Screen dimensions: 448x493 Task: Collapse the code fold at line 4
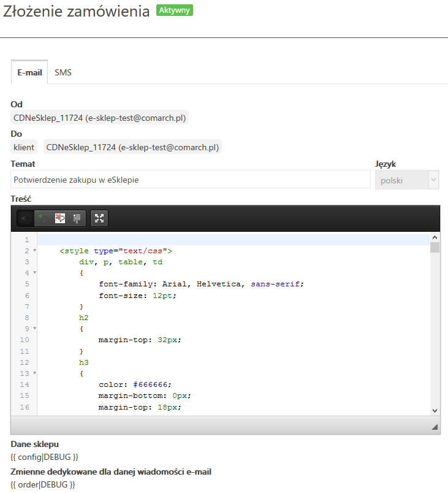(x=35, y=272)
